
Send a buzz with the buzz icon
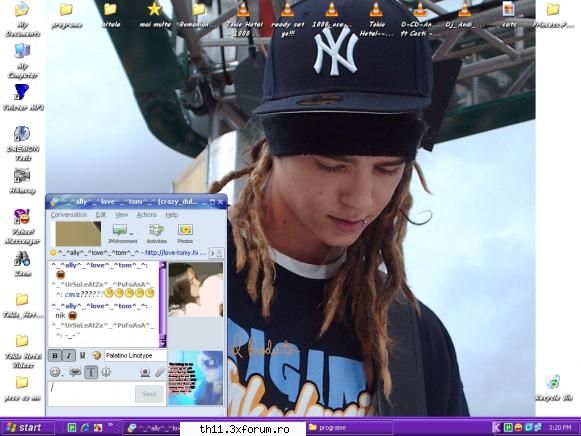point(106,372)
